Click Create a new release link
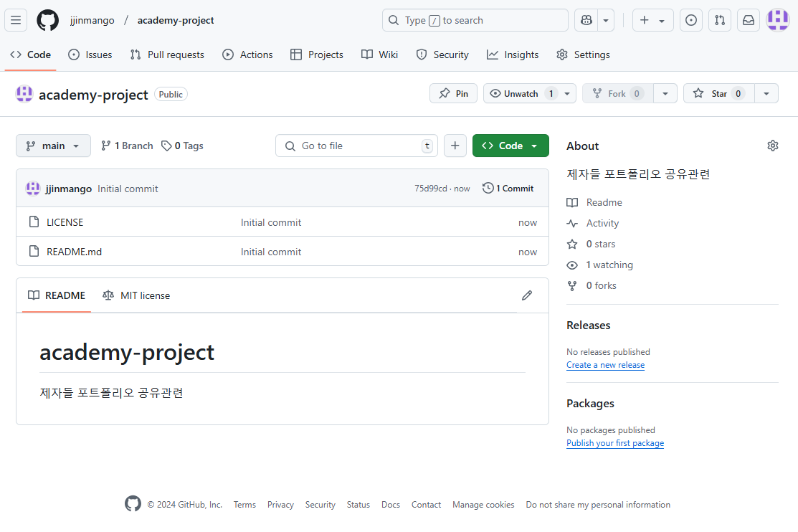 click(605, 365)
